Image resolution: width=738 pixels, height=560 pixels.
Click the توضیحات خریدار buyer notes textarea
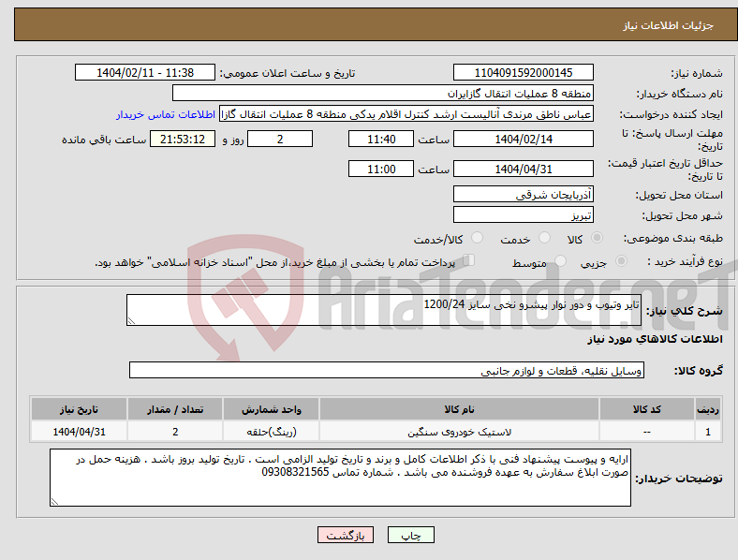coord(340,478)
